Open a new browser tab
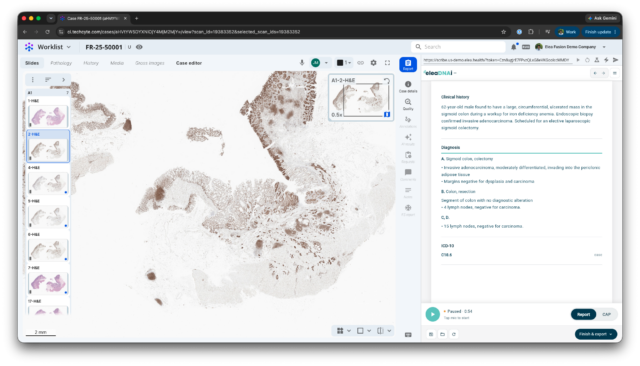 tap(136, 18)
